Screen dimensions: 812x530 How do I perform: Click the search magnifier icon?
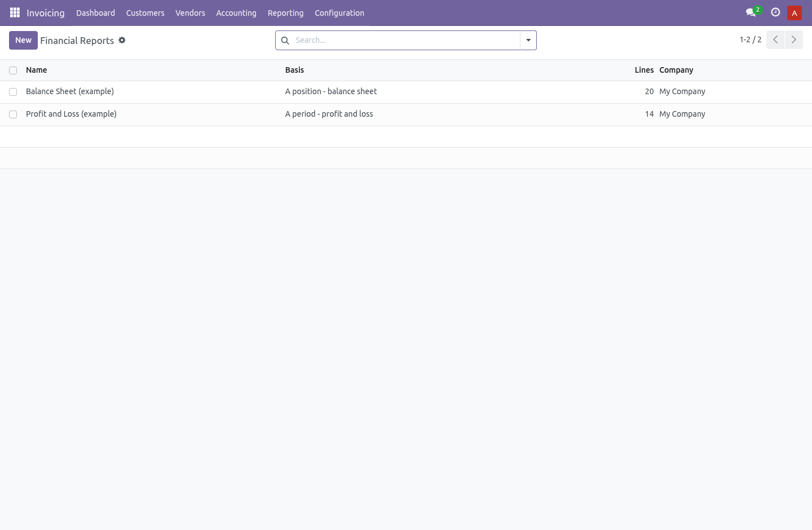(285, 40)
